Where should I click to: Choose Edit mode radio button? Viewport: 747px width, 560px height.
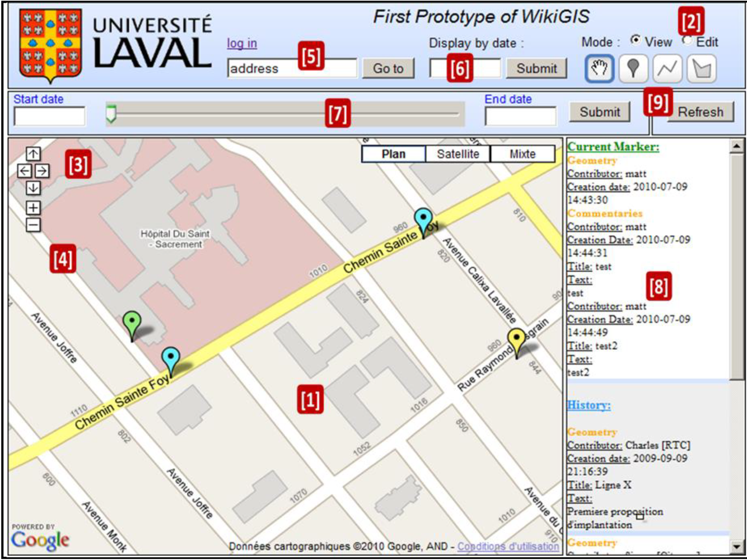[x=687, y=40]
